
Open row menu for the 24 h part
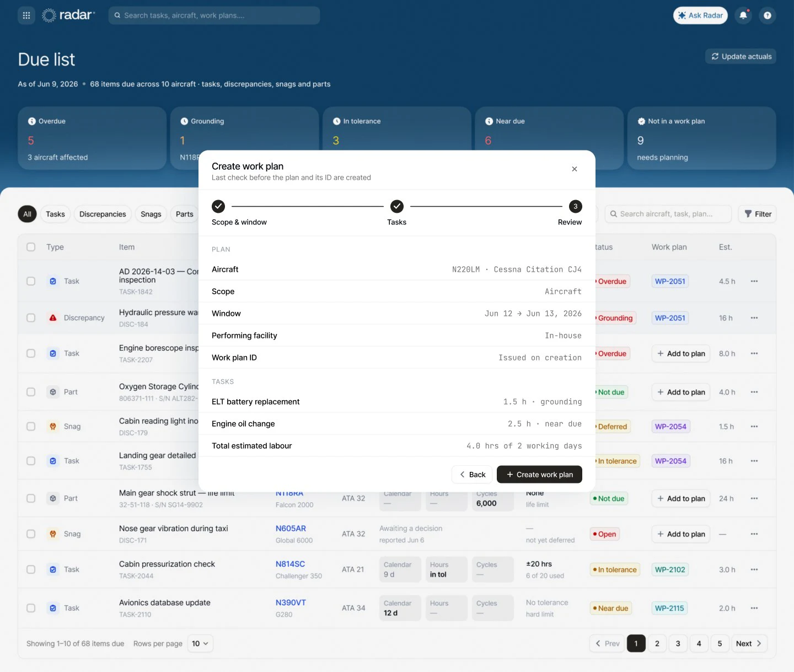754,498
